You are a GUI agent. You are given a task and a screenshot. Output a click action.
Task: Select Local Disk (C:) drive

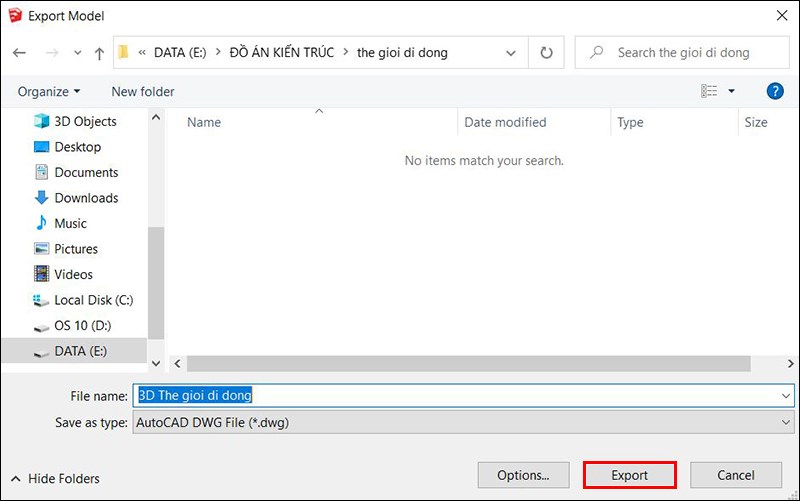pos(93,300)
